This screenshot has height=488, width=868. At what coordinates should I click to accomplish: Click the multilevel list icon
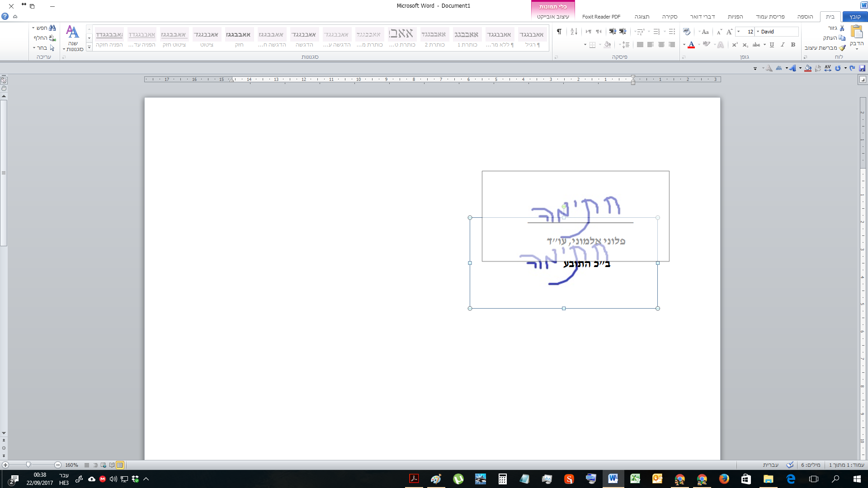pyautogui.click(x=640, y=32)
